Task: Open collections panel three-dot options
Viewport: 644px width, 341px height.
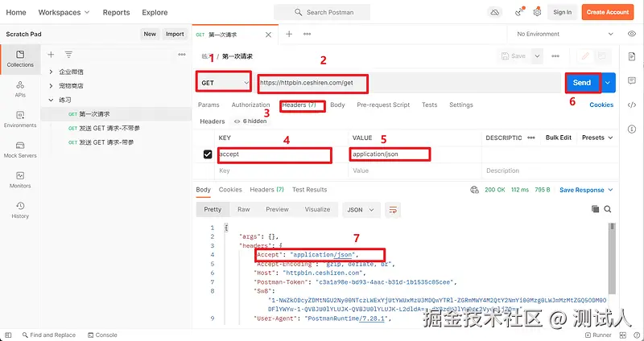Action: (182, 55)
